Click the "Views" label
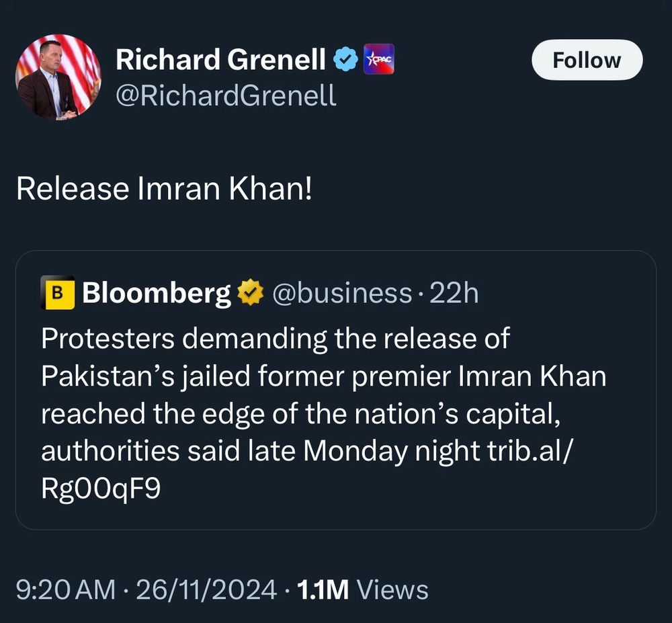This screenshot has width=672, height=623. (x=392, y=589)
